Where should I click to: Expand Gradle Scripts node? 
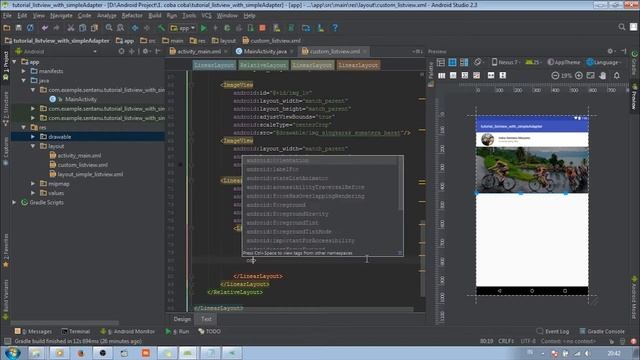coord(14,202)
